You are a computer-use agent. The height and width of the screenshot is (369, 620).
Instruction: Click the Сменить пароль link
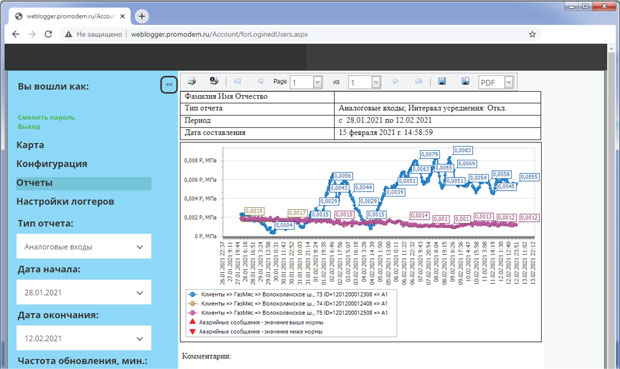coord(46,117)
